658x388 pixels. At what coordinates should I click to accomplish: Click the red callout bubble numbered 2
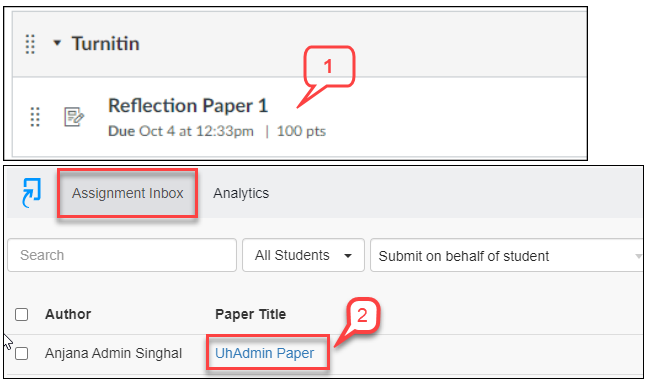[x=363, y=315]
